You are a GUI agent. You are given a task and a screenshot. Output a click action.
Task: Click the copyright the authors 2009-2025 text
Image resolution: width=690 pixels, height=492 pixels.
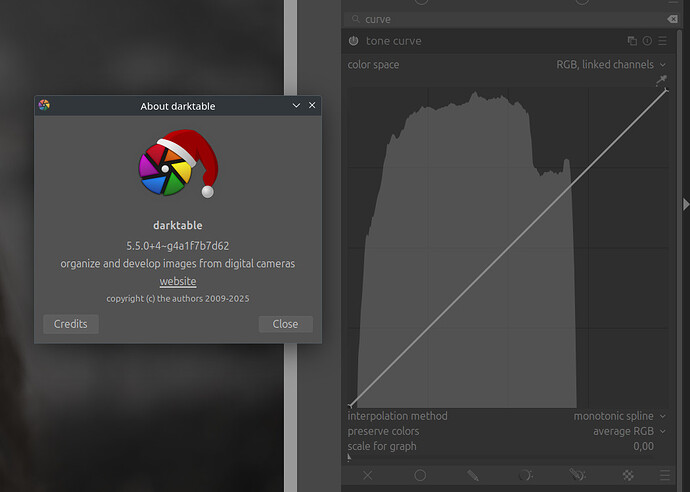tap(178, 299)
